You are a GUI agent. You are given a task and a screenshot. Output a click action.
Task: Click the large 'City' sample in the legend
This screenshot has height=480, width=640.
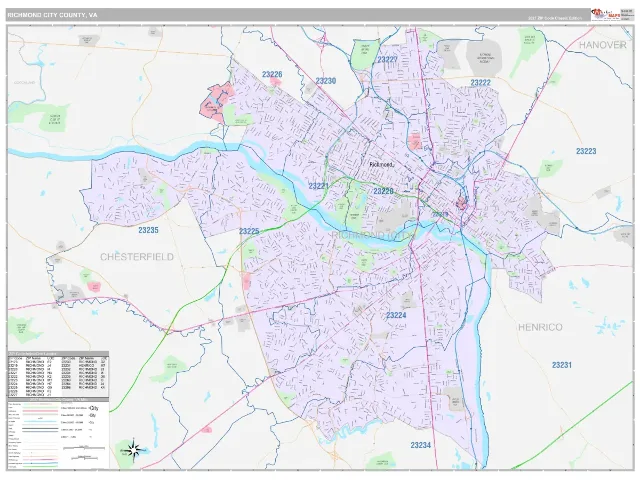click(94, 408)
